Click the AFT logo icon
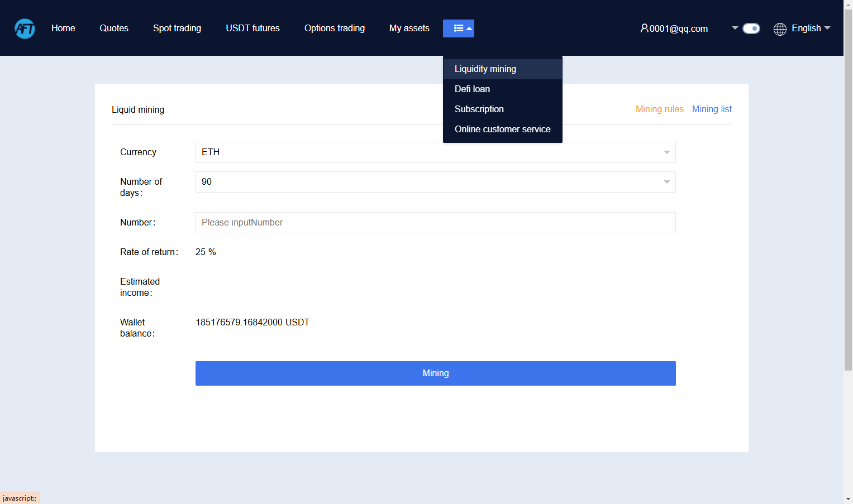Screen dimensions: 853x504 click(x=25, y=28)
